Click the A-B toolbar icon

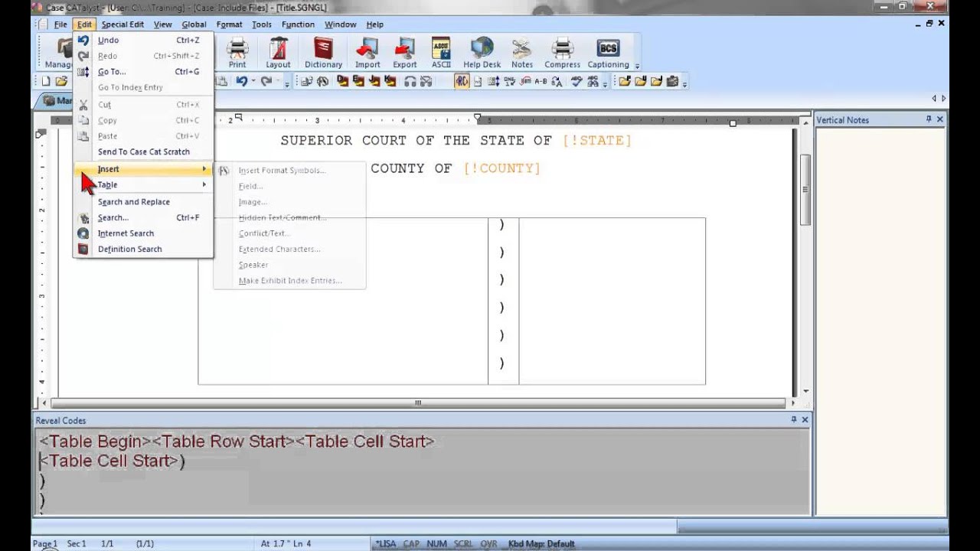coord(541,81)
